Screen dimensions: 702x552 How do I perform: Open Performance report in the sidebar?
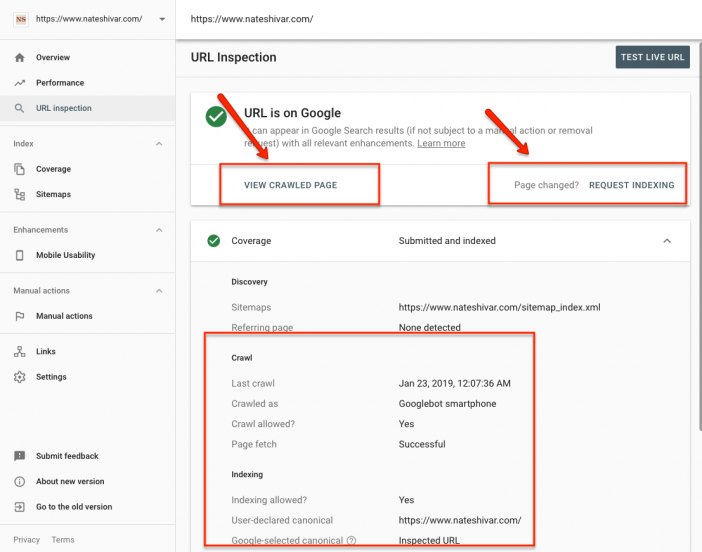[x=60, y=83]
